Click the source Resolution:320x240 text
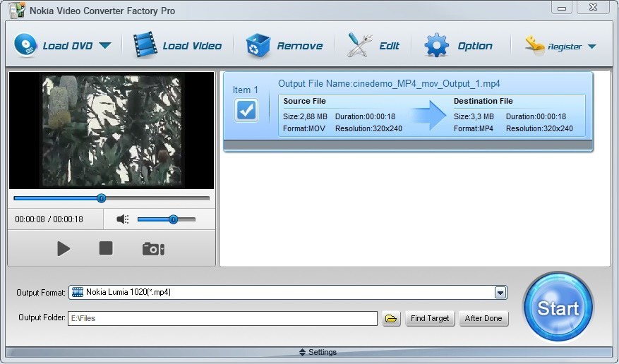This screenshot has height=364, width=619. [368, 128]
